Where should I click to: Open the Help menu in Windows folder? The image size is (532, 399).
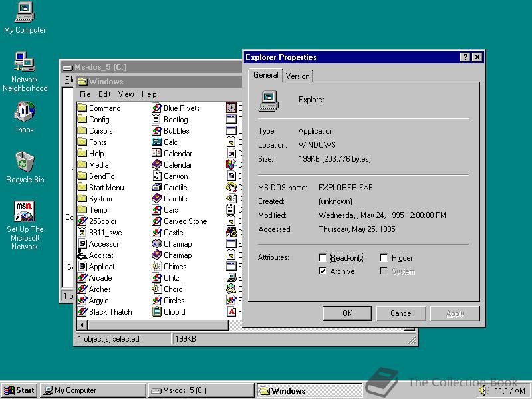[149, 94]
